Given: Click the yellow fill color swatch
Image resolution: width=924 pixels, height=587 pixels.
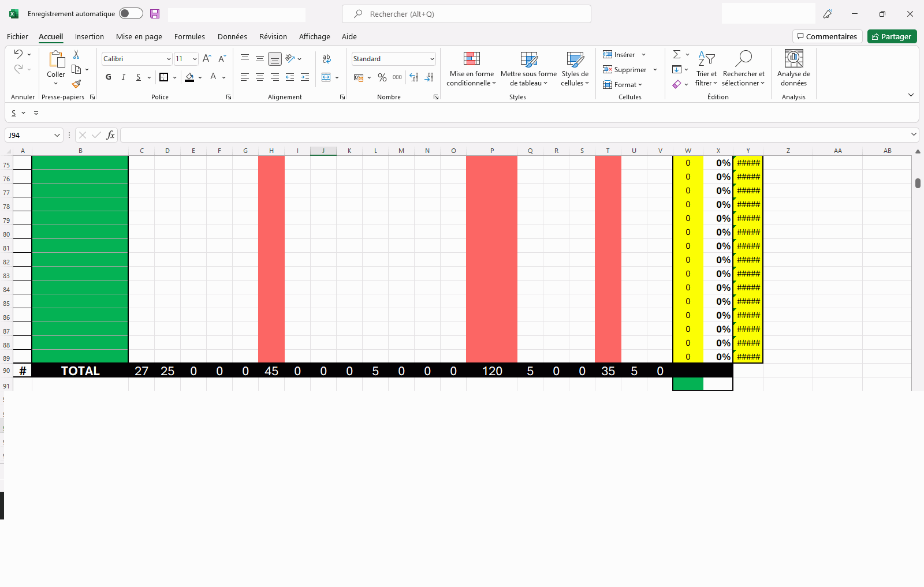Looking at the screenshot, I should pos(189,77).
